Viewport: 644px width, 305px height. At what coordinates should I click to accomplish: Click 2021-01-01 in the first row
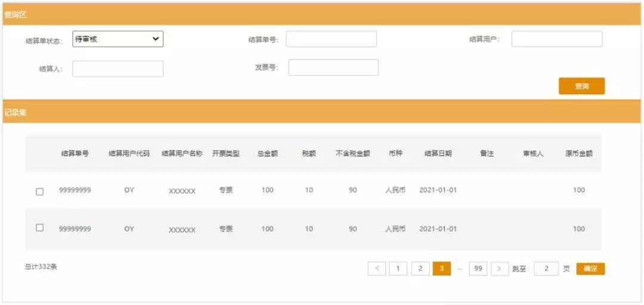pyautogui.click(x=438, y=190)
